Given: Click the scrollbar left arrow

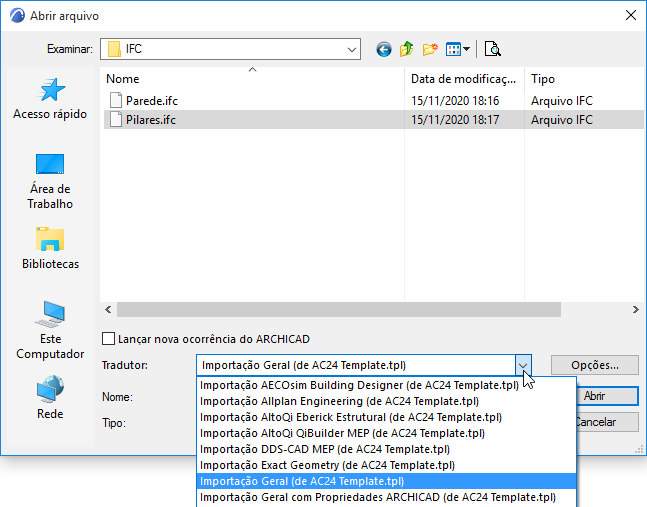Looking at the screenshot, I should tap(108, 309).
